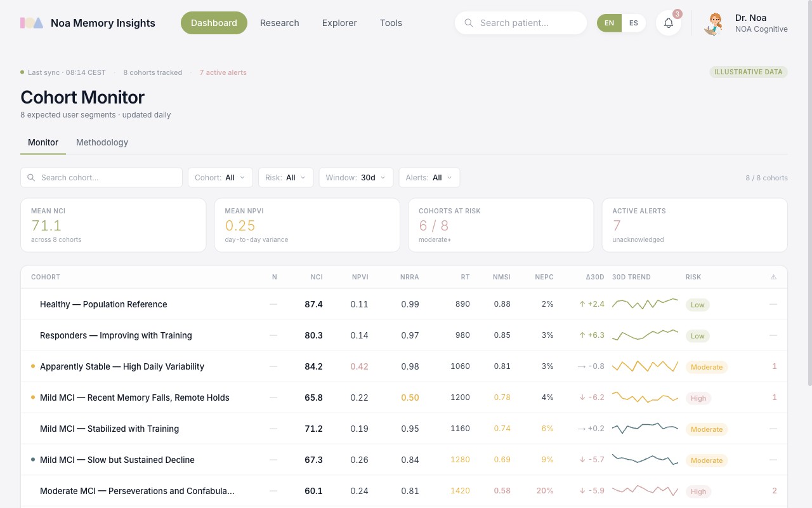Sort by the NRRA column header
Viewport: 812px width, 508px height.
click(x=410, y=277)
